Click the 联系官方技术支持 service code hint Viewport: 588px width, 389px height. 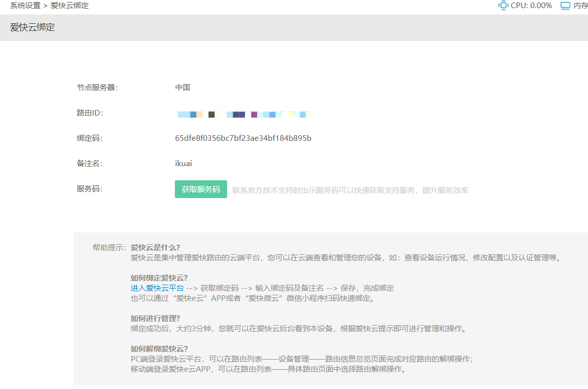pyautogui.click(x=350, y=190)
